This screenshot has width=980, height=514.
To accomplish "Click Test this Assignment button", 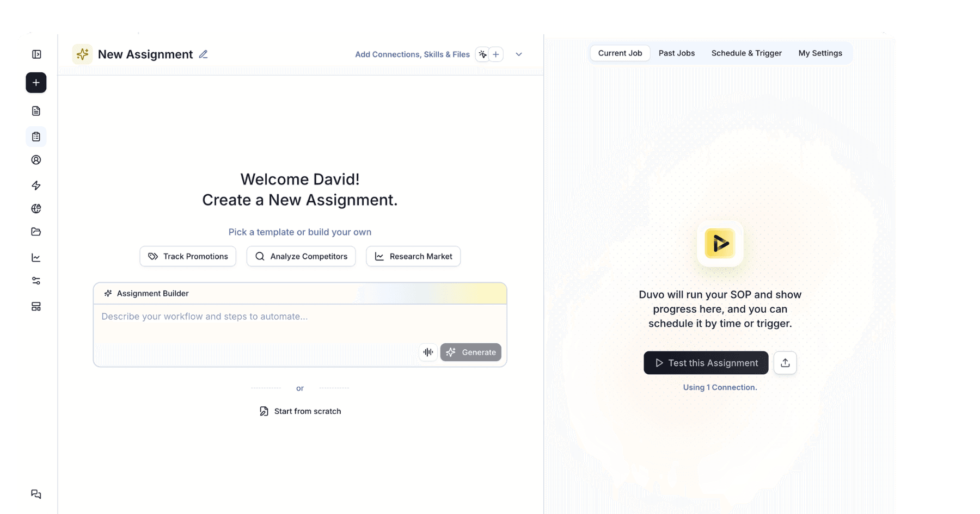I will pyautogui.click(x=706, y=363).
